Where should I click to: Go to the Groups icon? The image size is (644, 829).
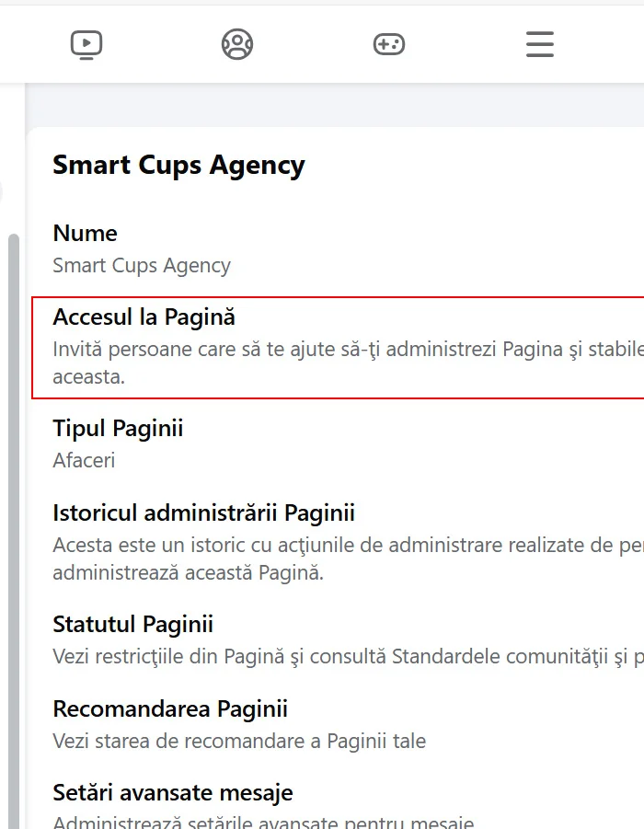237,44
